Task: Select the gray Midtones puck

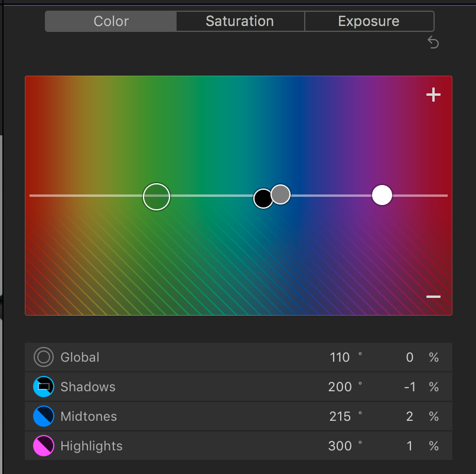Action: [x=282, y=193]
